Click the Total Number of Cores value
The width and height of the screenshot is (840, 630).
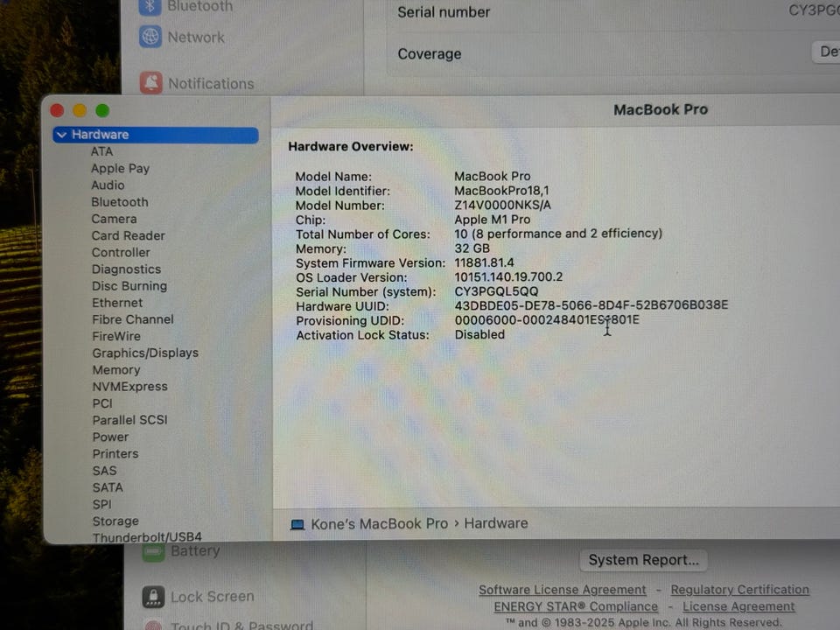click(558, 234)
